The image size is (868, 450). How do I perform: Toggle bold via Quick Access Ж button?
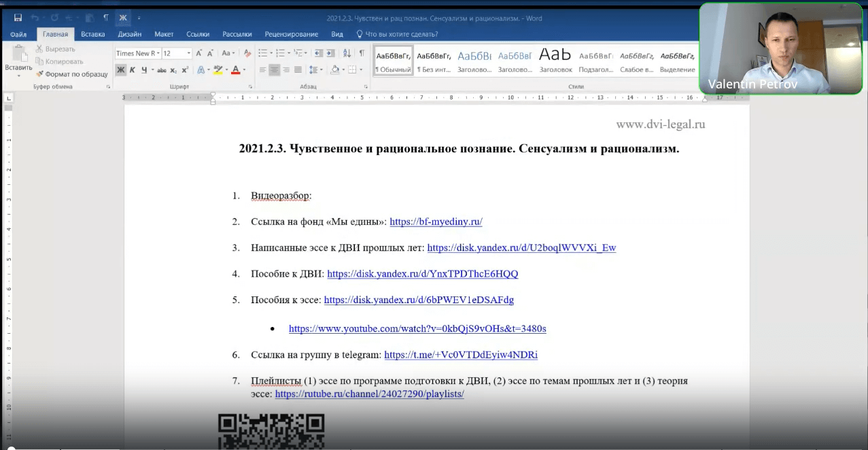[x=122, y=17]
